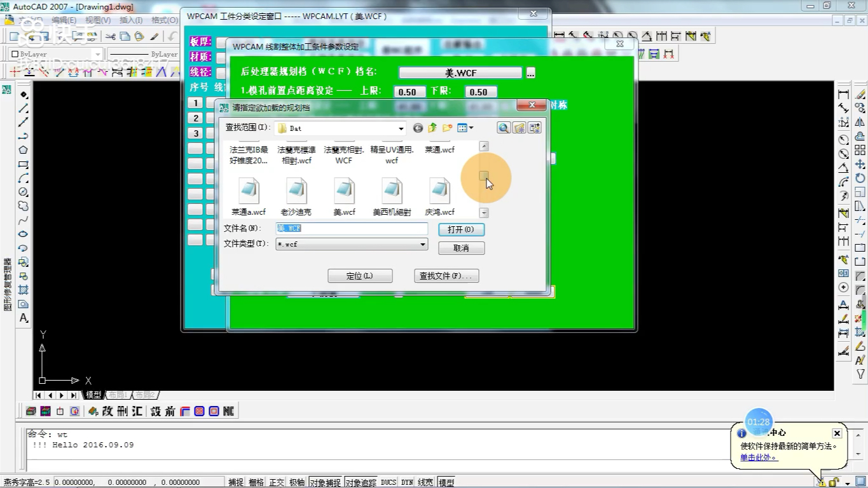Toggle 线宽 lineweight display
This screenshot has height=488, width=868.
click(425, 483)
